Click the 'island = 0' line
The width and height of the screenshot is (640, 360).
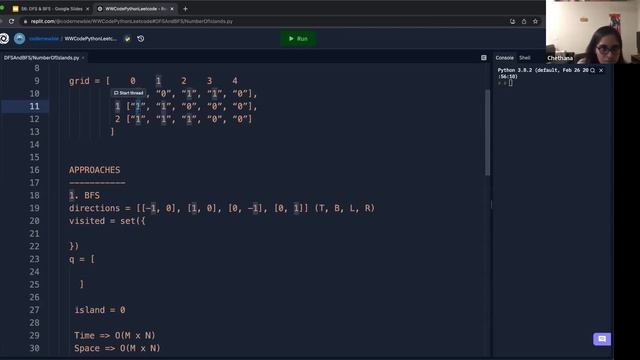point(100,310)
